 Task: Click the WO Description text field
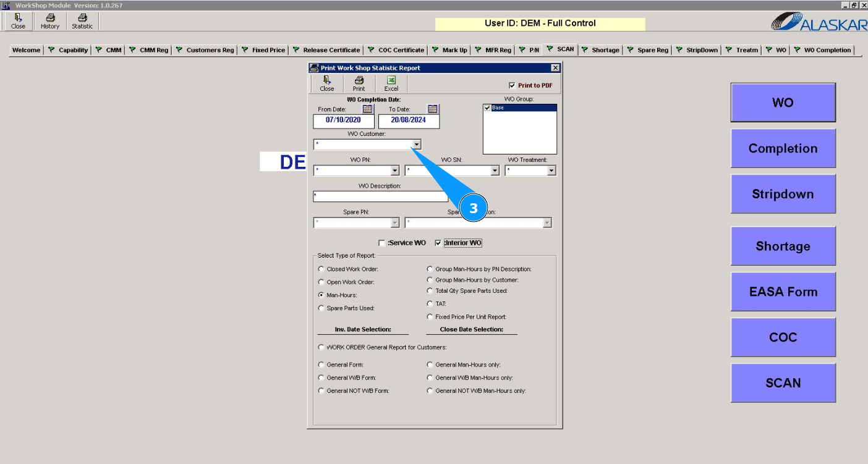click(x=380, y=196)
